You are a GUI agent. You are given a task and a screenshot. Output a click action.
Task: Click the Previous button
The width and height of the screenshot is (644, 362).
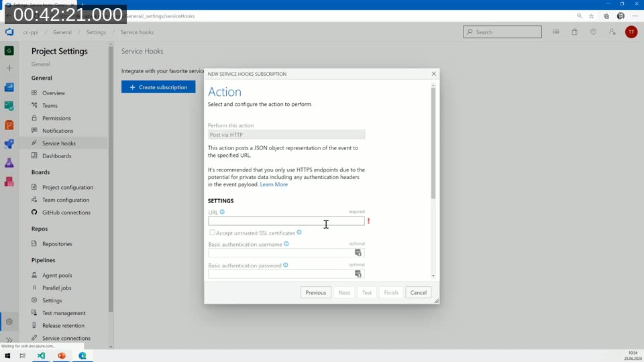(x=315, y=293)
